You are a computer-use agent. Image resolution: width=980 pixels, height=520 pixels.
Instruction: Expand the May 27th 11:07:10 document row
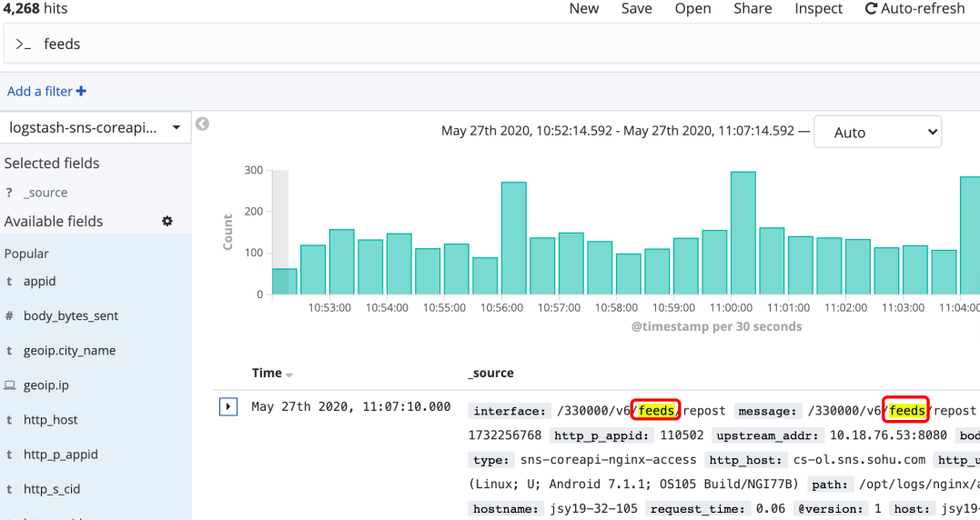228,407
